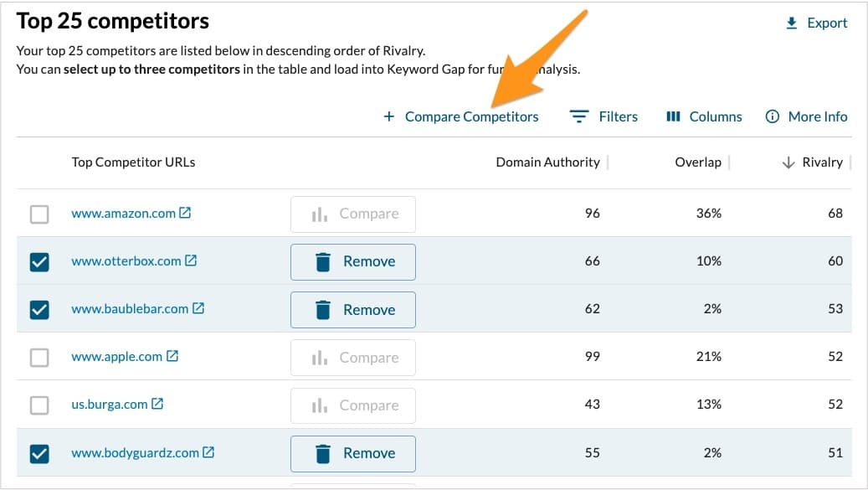This screenshot has width=868, height=490.
Task: Open external link icon beside www.otterbox.com
Action: (x=191, y=260)
